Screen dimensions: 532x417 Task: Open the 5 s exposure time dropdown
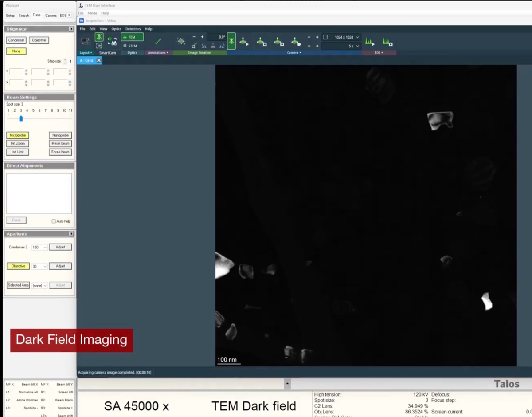tap(357, 46)
